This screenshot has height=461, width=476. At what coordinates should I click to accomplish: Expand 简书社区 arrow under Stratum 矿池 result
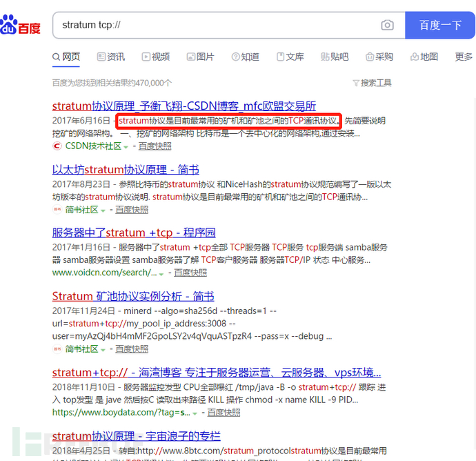[103, 350]
